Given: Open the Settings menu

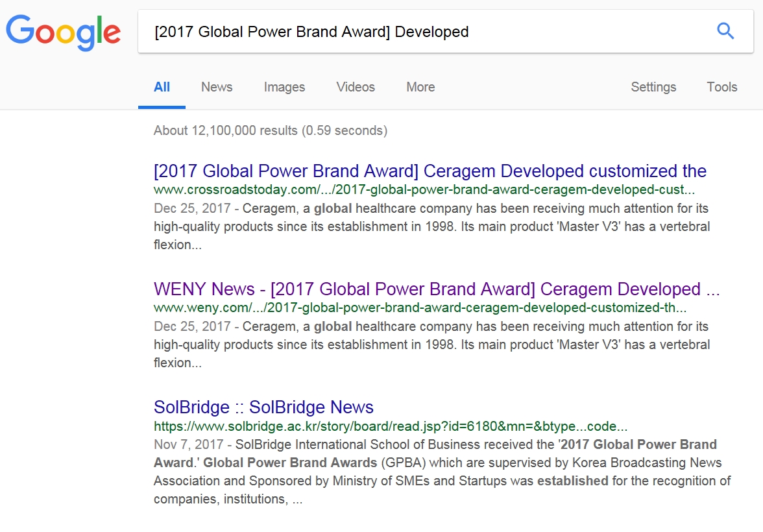Looking at the screenshot, I should coord(653,87).
